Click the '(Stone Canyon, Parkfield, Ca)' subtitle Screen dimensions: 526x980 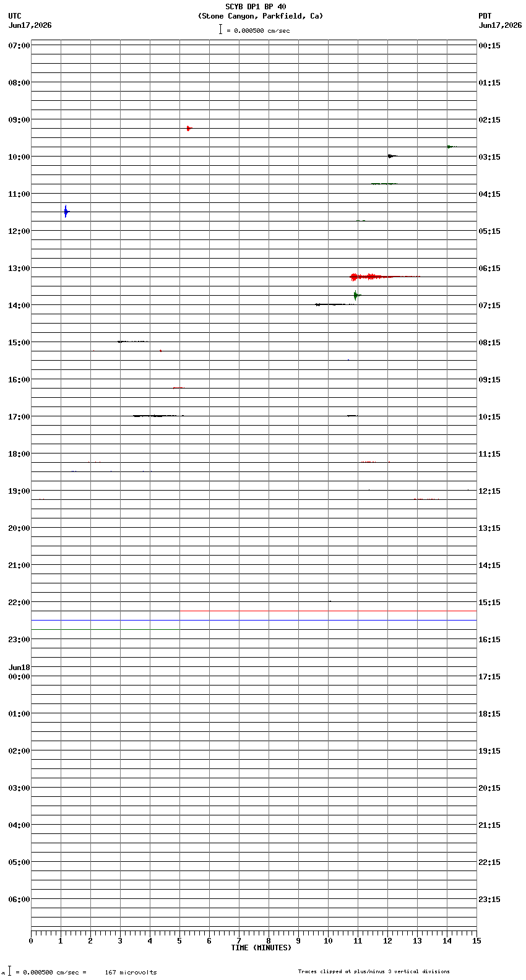point(261,16)
